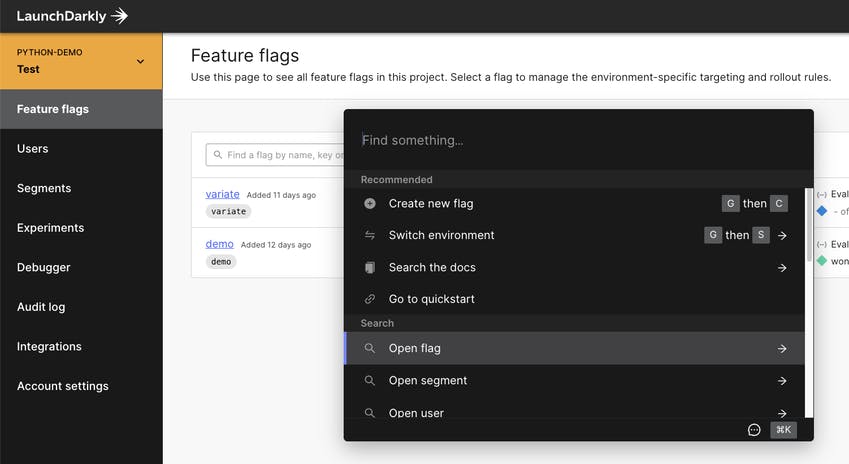Click arrow at right of Search the docs
The height and width of the screenshot is (464, 849).
(x=782, y=268)
